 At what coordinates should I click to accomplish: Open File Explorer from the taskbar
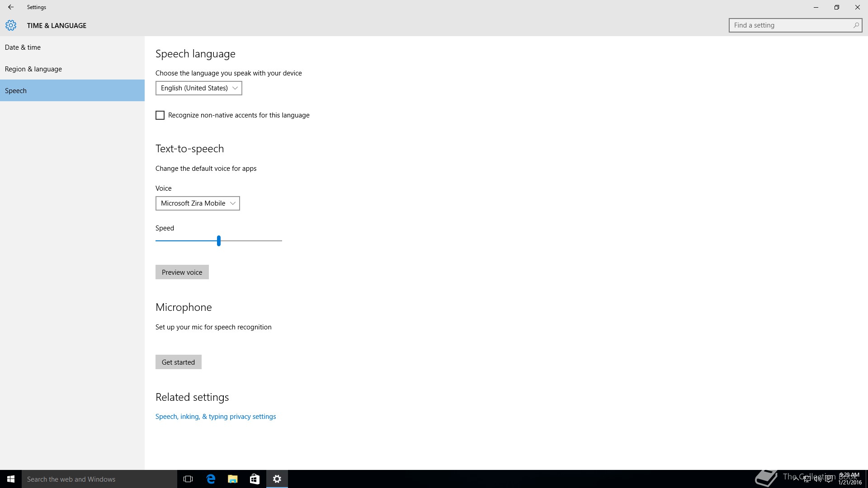pos(233,479)
